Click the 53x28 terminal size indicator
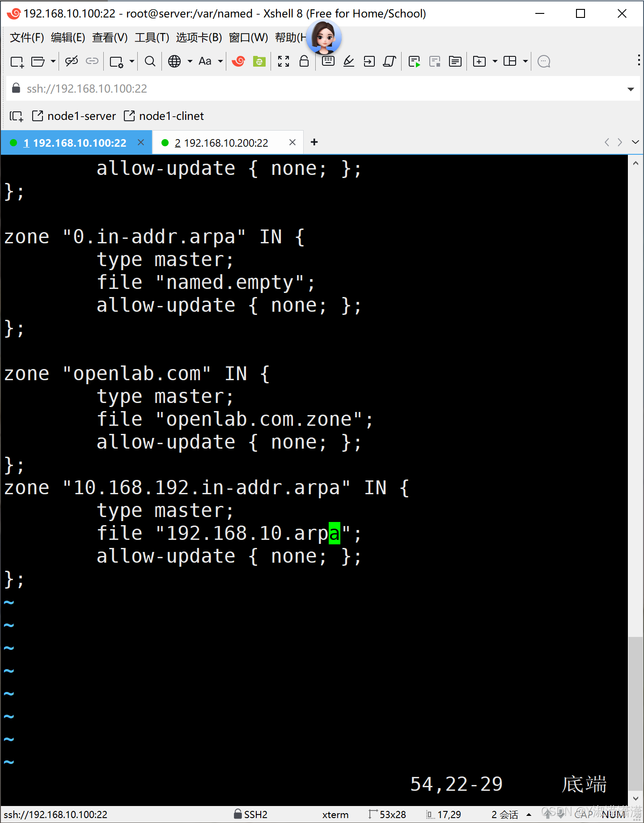This screenshot has width=644, height=823. pos(387,815)
